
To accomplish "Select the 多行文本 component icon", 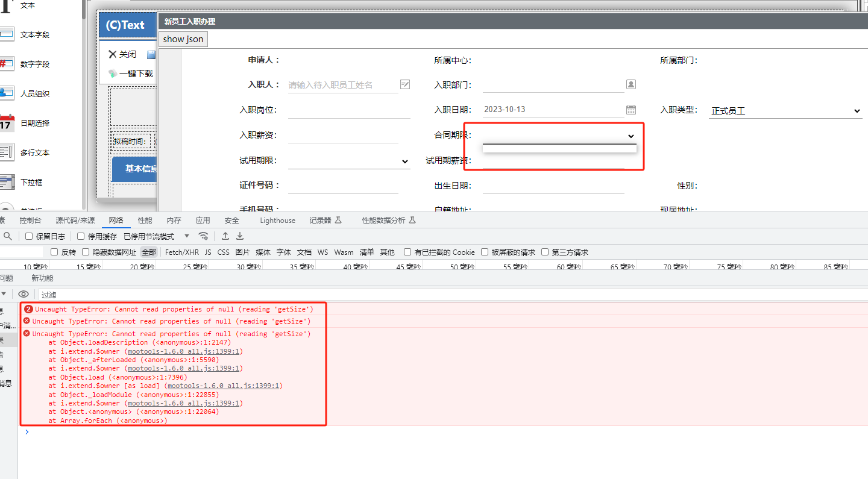I will [x=7, y=152].
